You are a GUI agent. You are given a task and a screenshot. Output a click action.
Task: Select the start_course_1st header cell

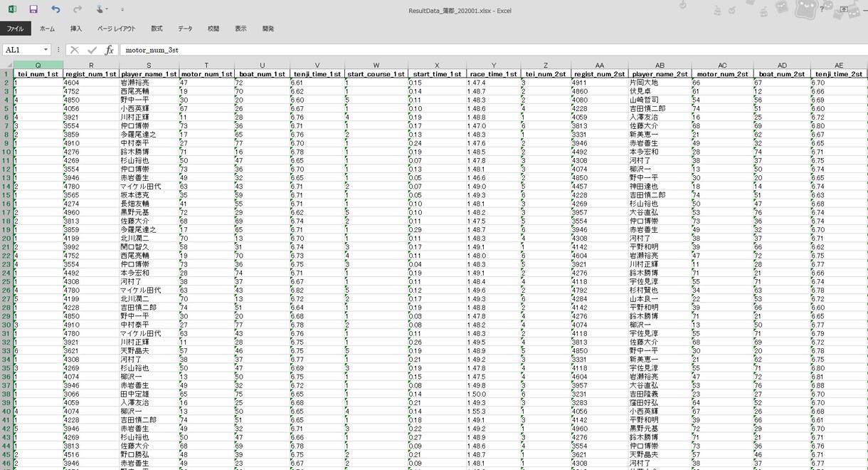[x=376, y=74]
